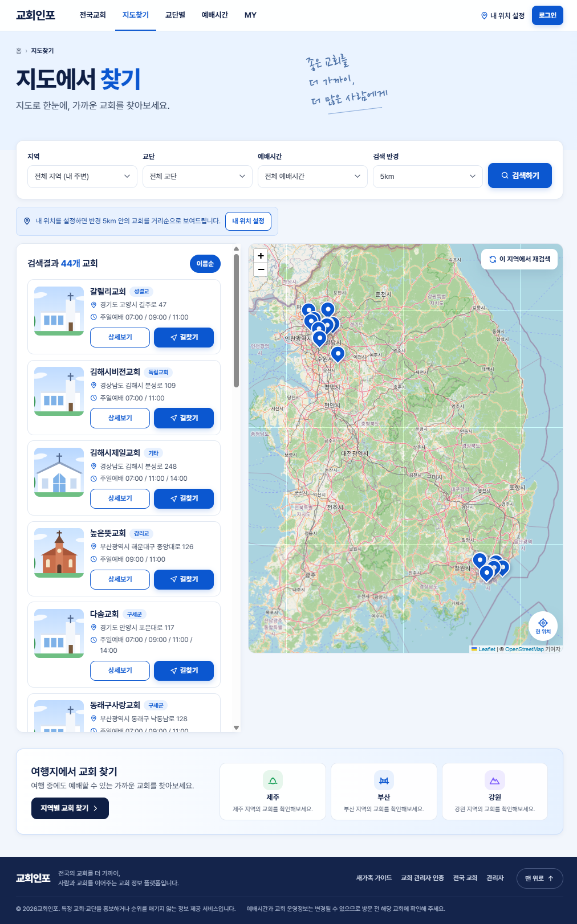Zoom out on the map
Screen dimensions: 577x924
pyautogui.click(x=261, y=269)
